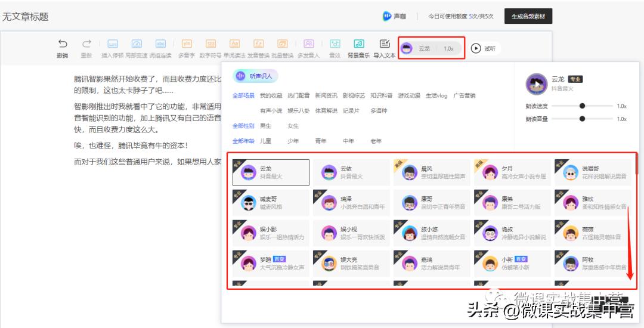The image size is (644, 328).
Task: Select the 词组连读 phrase linking tool
Action: [x=160, y=48]
